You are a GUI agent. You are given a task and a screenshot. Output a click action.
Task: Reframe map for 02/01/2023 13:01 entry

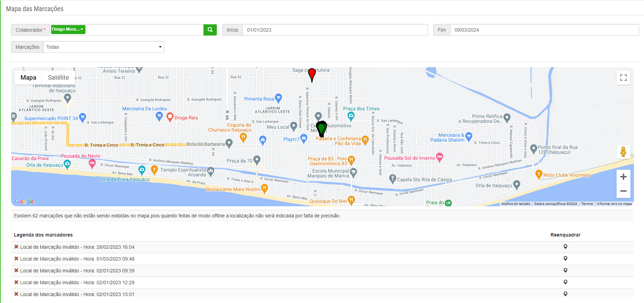pyautogui.click(x=565, y=294)
